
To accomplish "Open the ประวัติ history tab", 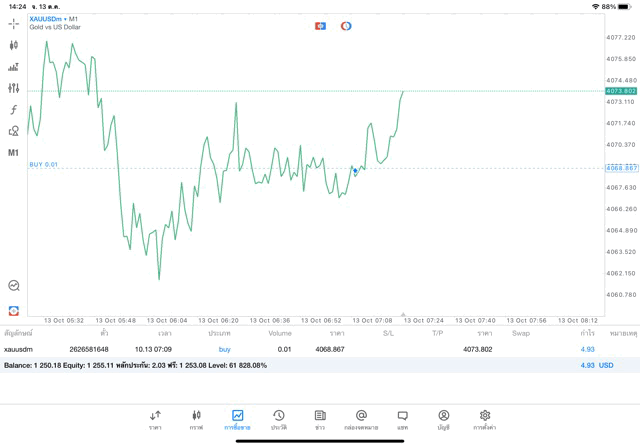I will (278, 420).
